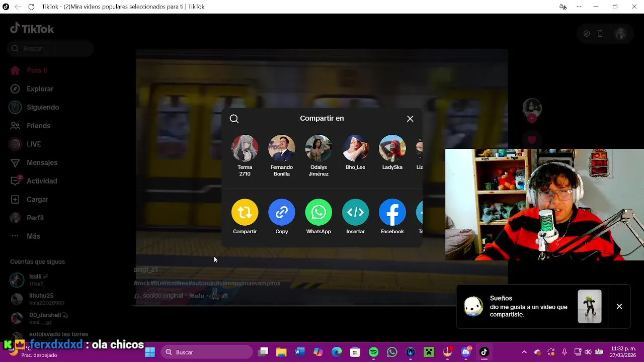This screenshot has height=362, width=644.
Task: Click the angl_z1 video author name
Action: [146, 269]
